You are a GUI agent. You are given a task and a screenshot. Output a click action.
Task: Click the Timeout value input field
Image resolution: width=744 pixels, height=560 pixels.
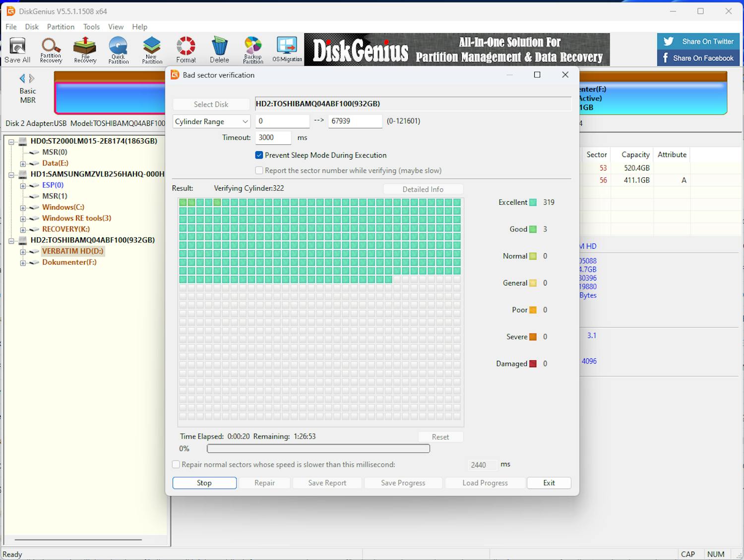273,138
